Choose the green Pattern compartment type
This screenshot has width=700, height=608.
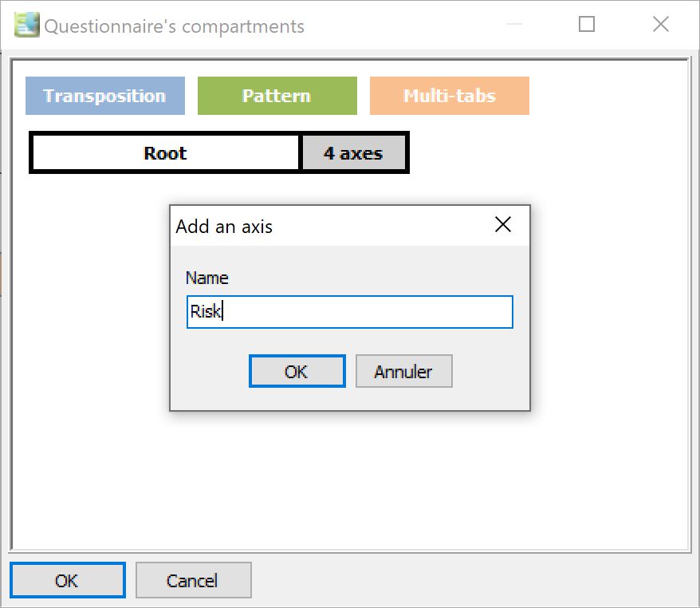coord(277,96)
